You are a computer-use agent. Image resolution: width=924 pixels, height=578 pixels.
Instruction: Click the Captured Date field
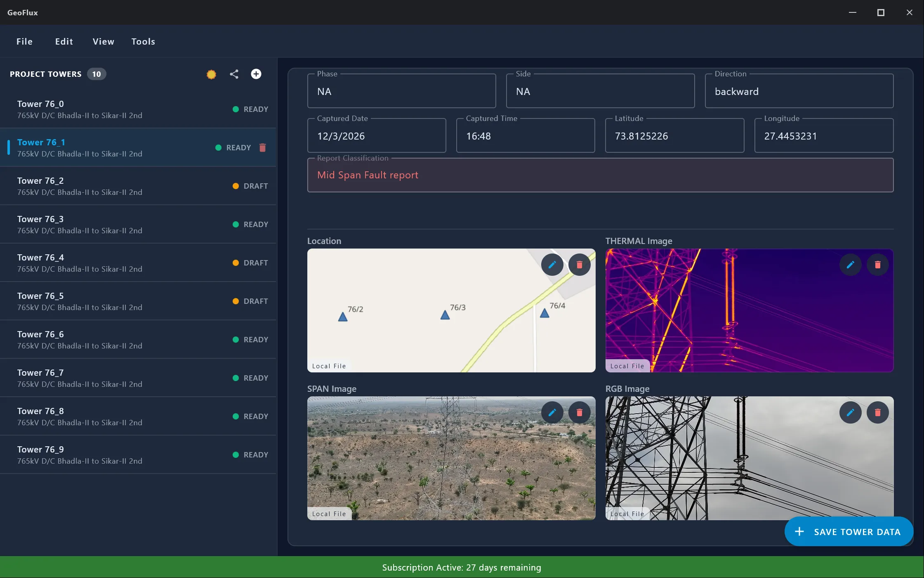point(377,136)
